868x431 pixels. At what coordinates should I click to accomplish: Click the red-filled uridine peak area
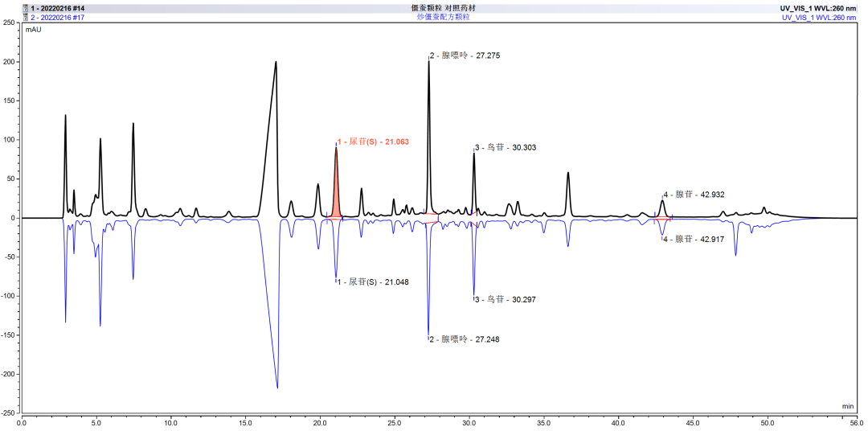[x=336, y=193]
